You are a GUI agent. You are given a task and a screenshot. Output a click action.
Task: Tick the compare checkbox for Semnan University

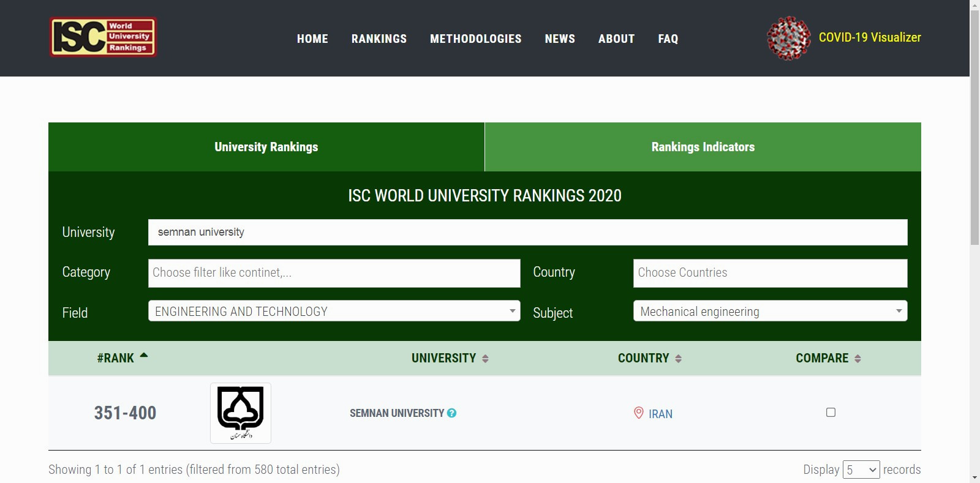tap(831, 413)
